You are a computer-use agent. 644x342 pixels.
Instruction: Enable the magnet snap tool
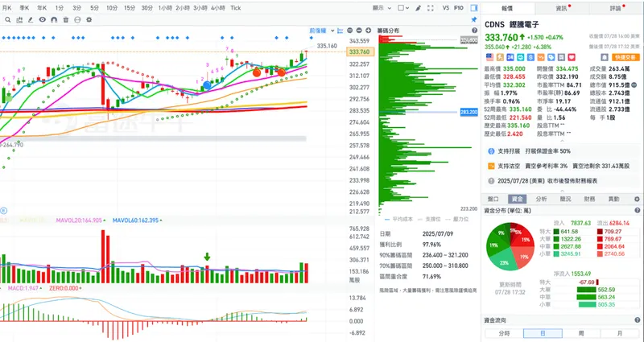click(54, 19)
